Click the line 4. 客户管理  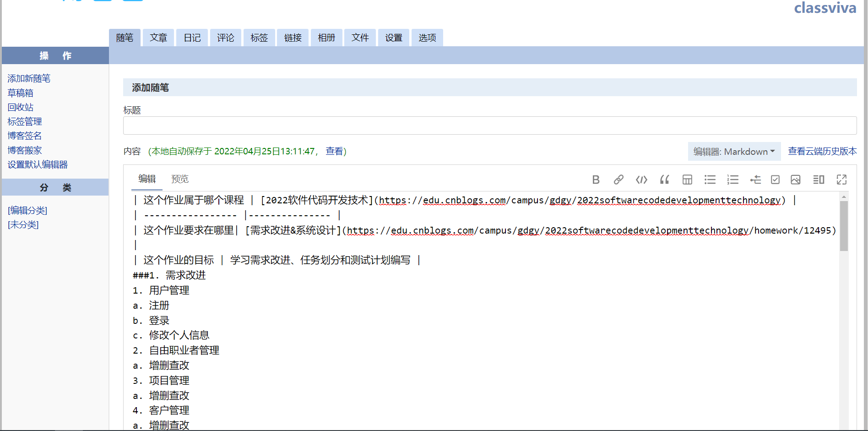pos(161,410)
